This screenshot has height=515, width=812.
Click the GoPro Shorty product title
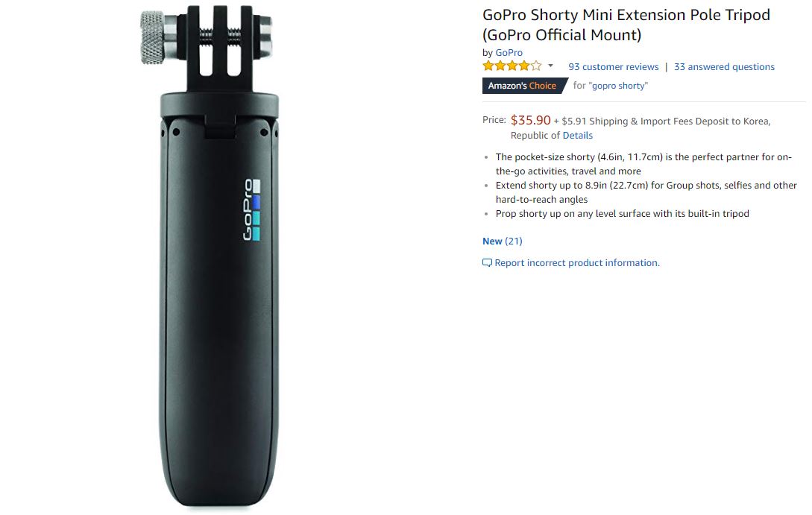(x=626, y=25)
